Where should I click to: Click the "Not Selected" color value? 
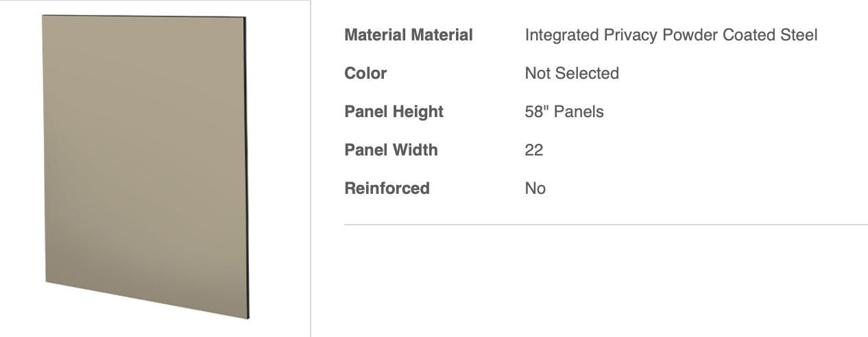(x=571, y=73)
